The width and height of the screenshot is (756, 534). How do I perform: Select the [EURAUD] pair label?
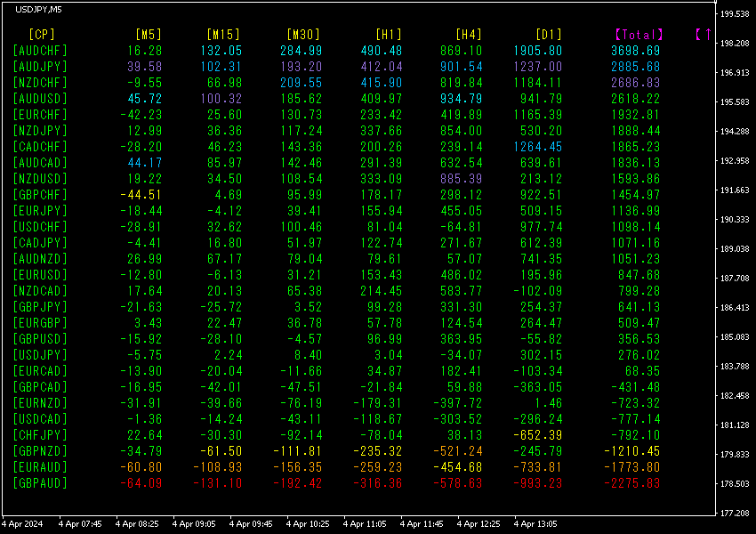(x=40, y=467)
